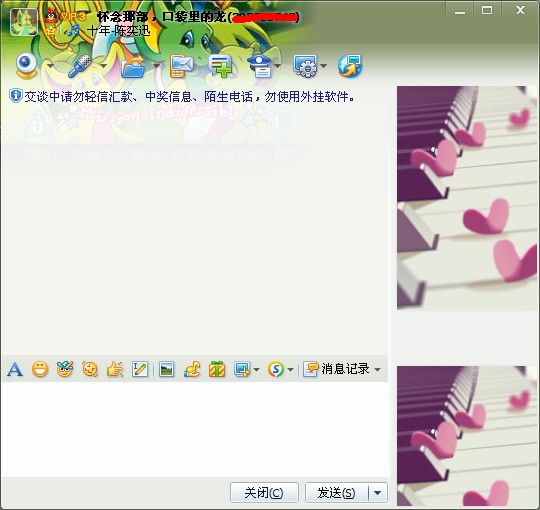Send a window shake nudge icon
Viewport: 540px width, 510px height.
pyautogui.click(x=90, y=370)
